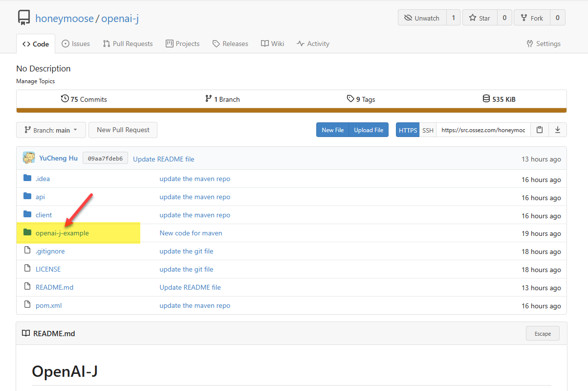Click the api folder icon
The image size is (588, 391).
(27, 196)
